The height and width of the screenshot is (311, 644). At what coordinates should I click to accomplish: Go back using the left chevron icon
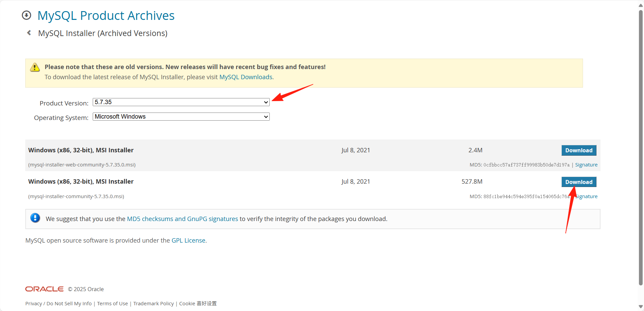tap(29, 33)
